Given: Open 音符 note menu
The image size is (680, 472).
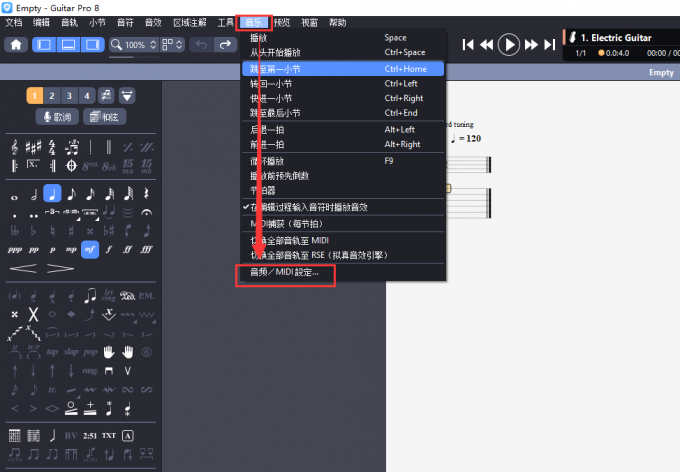Looking at the screenshot, I should pos(125,23).
